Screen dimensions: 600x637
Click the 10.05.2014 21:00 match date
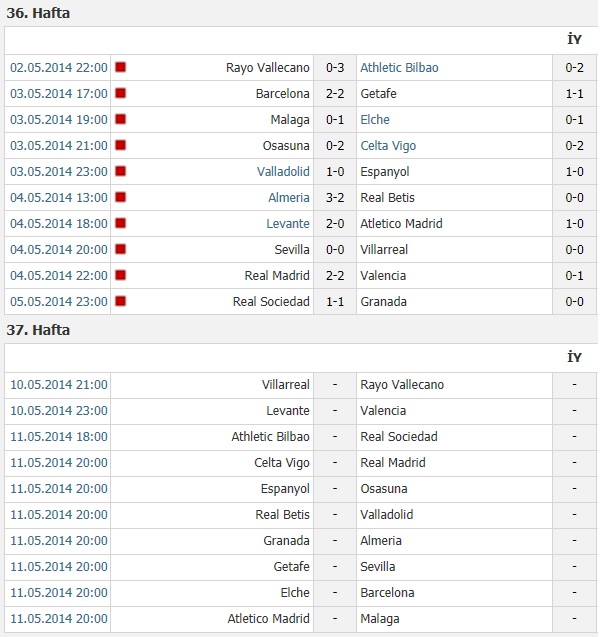[59, 385]
